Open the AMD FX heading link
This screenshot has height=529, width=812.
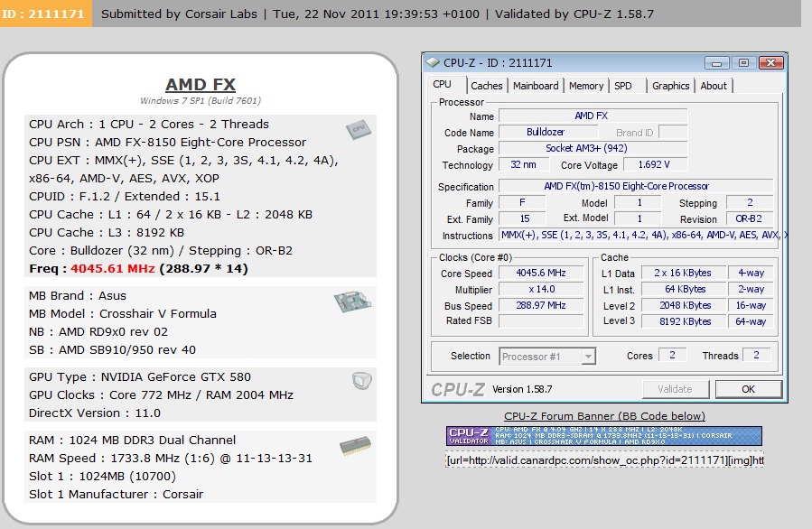pyautogui.click(x=201, y=84)
